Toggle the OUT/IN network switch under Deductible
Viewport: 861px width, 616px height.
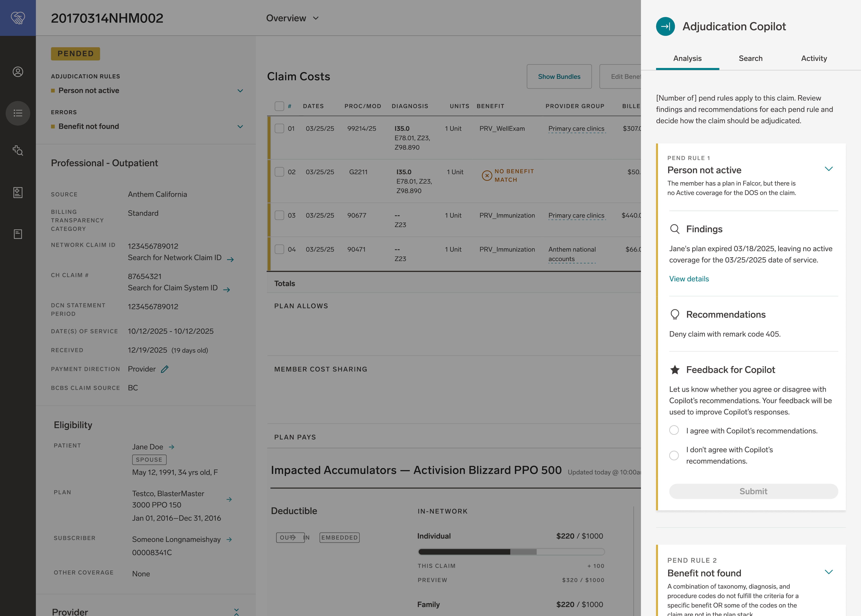click(293, 537)
